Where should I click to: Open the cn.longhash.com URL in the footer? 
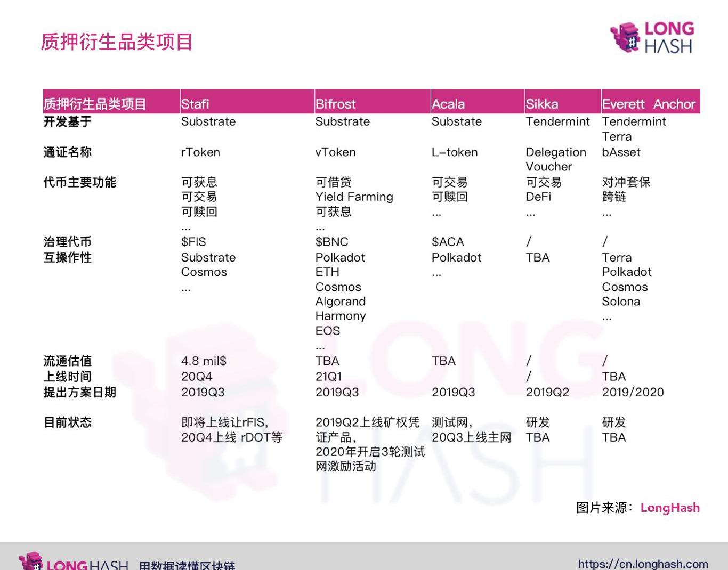tap(643, 564)
